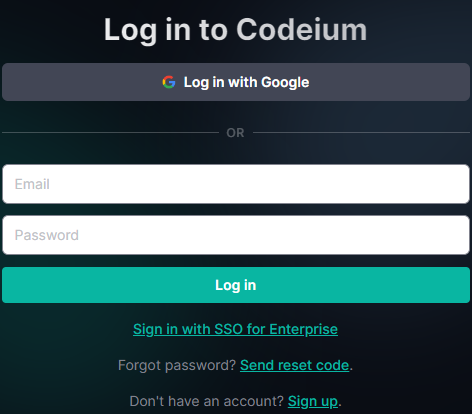The width and height of the screenshot is (472, 414).
Task: Open the Sign up link
Action: 313,401
